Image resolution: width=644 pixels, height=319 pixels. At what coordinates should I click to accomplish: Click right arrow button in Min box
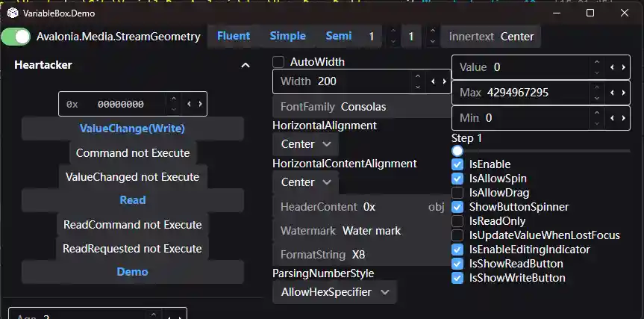coord(622,118)
